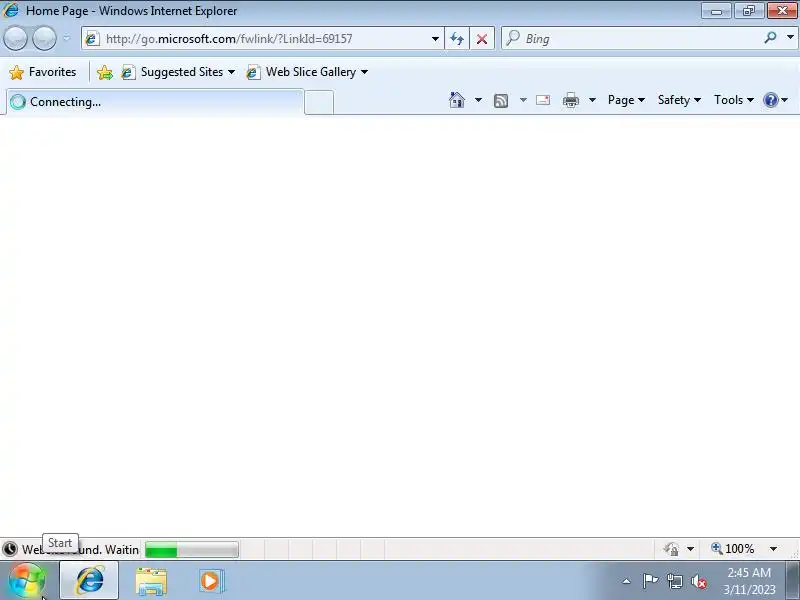Open the Tools menu
This screenshot has height=600, width=800.
(x=734, y=100)
